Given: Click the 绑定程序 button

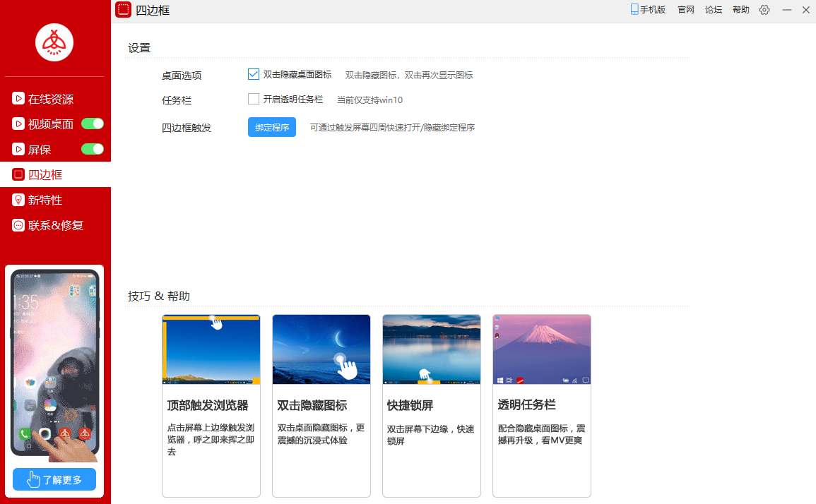Looking at the screenshot, I should click(272, 128).
